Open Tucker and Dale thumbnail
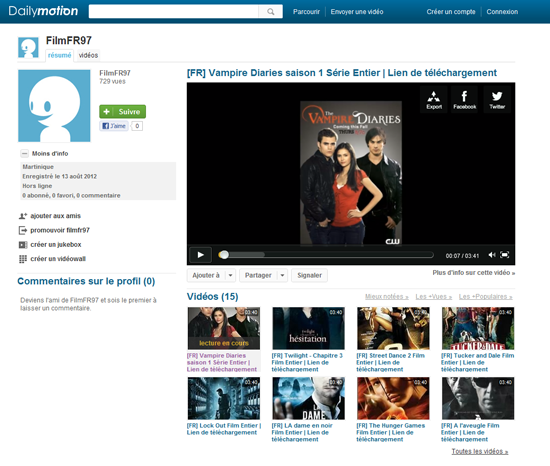 478,328
